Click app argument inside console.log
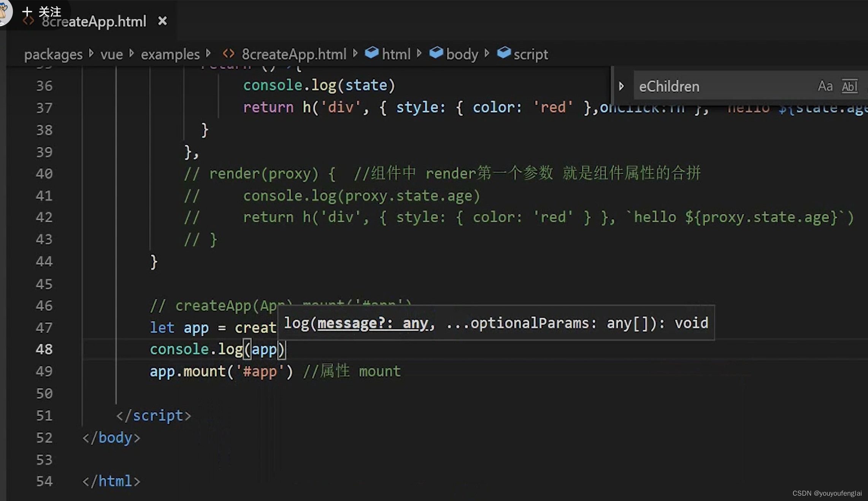 (264, 350)
